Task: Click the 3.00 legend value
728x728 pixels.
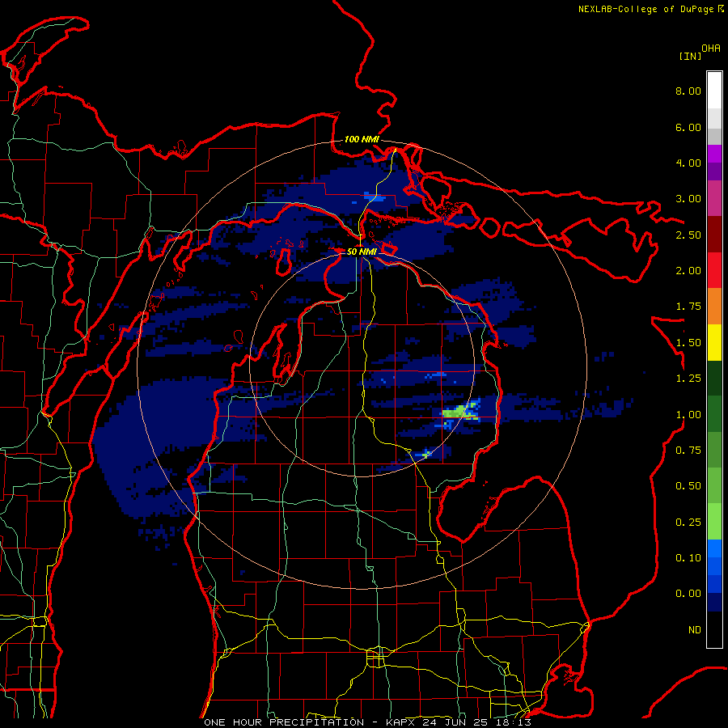Action: [x=688, y=199]
